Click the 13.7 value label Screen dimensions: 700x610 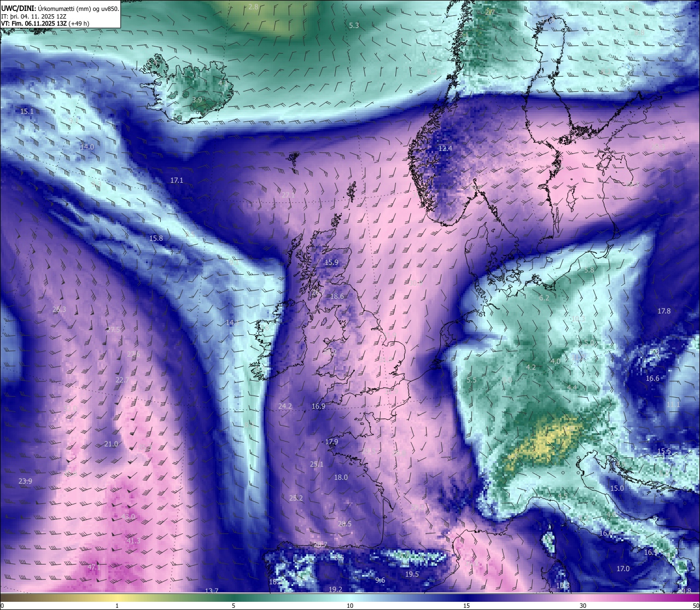click(x=212, y=590)
